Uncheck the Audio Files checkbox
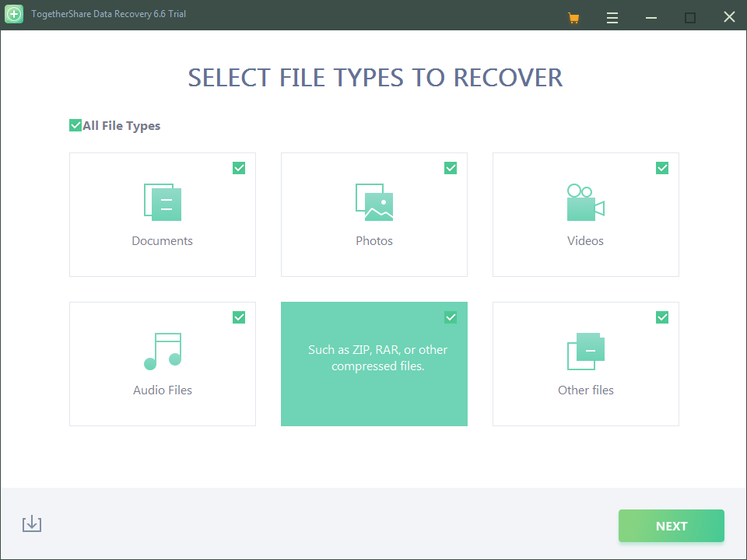 click(x=239, y=317)
